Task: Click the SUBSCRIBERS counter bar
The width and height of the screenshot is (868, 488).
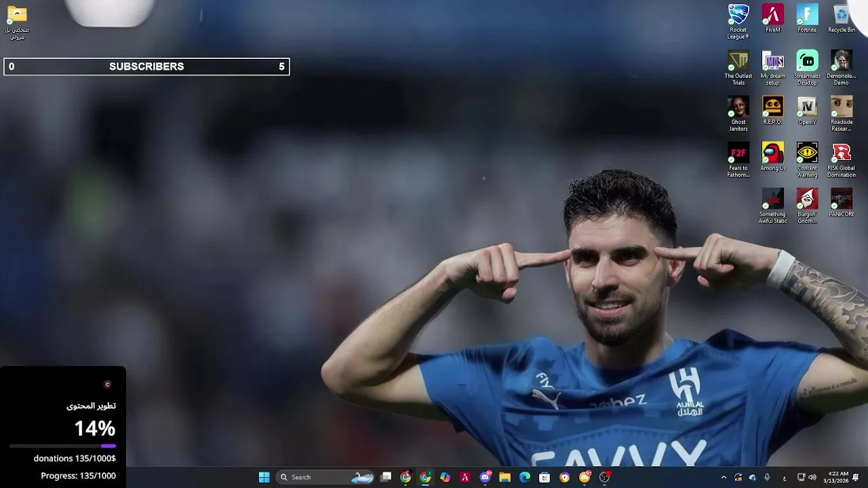Action: pyautogui.click(x=146, y=66)
